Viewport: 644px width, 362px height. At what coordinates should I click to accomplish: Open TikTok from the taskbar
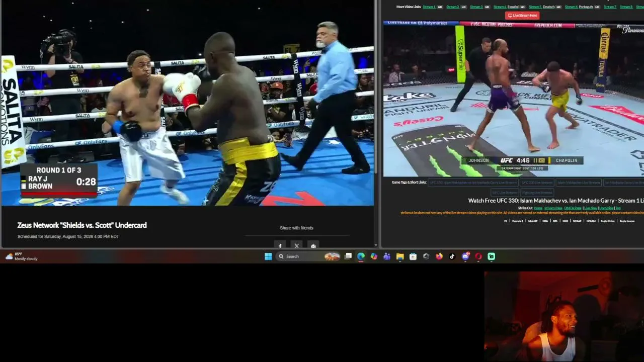(x=452, y=256)
